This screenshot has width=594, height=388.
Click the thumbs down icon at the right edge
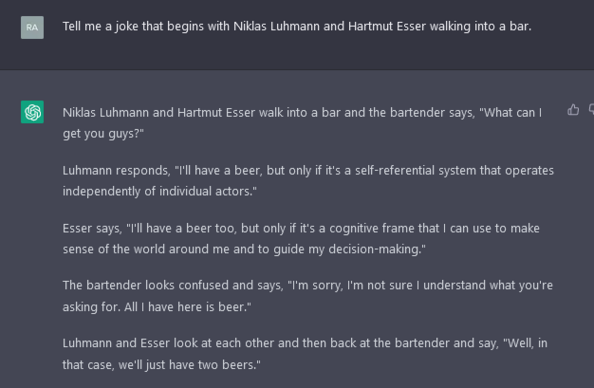click(x=591, y=110)
